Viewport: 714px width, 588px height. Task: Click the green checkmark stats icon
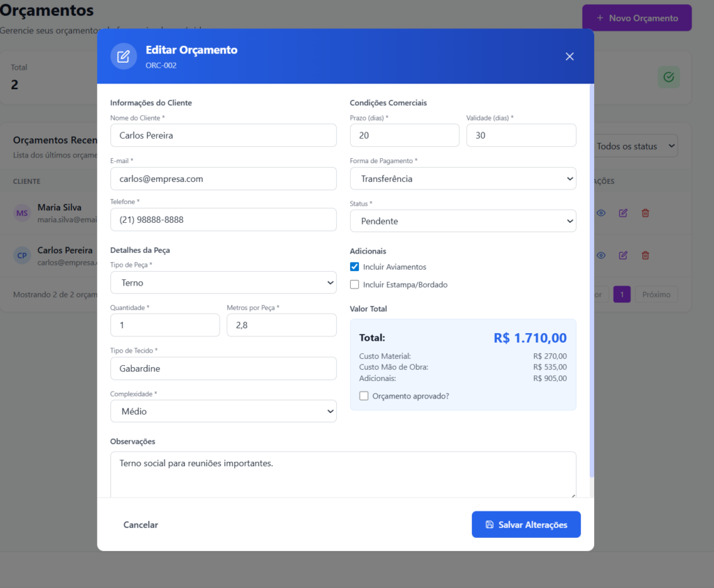tap(669, 77)
